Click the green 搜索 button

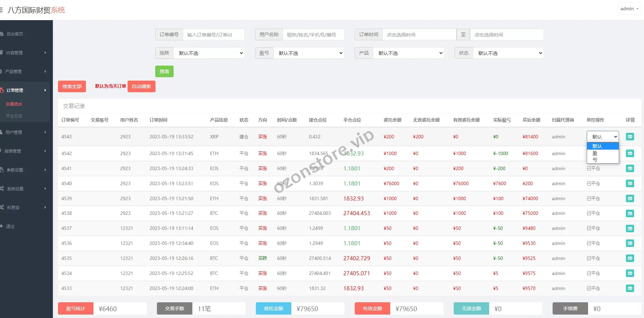click(x=164, y=71)
